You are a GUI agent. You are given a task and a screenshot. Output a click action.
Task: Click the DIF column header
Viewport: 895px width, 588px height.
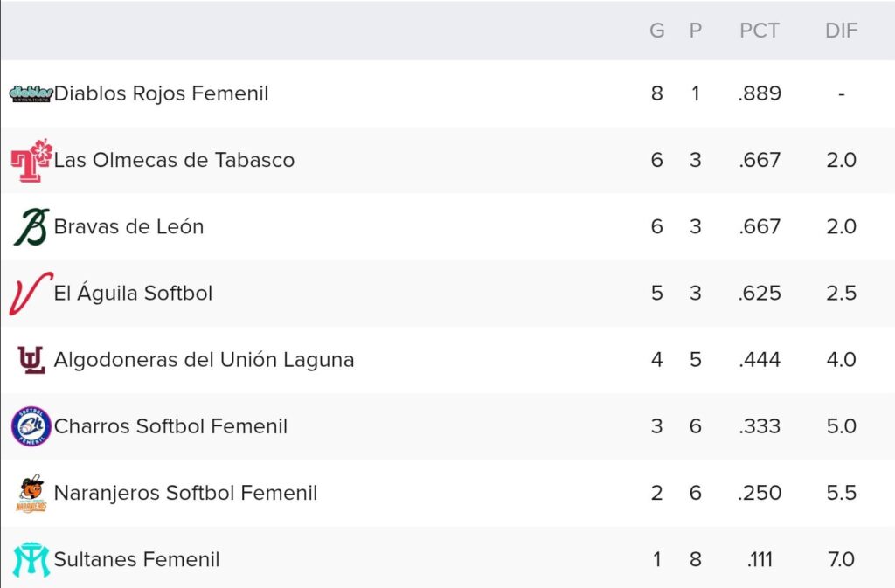click(x=841, y=31)
